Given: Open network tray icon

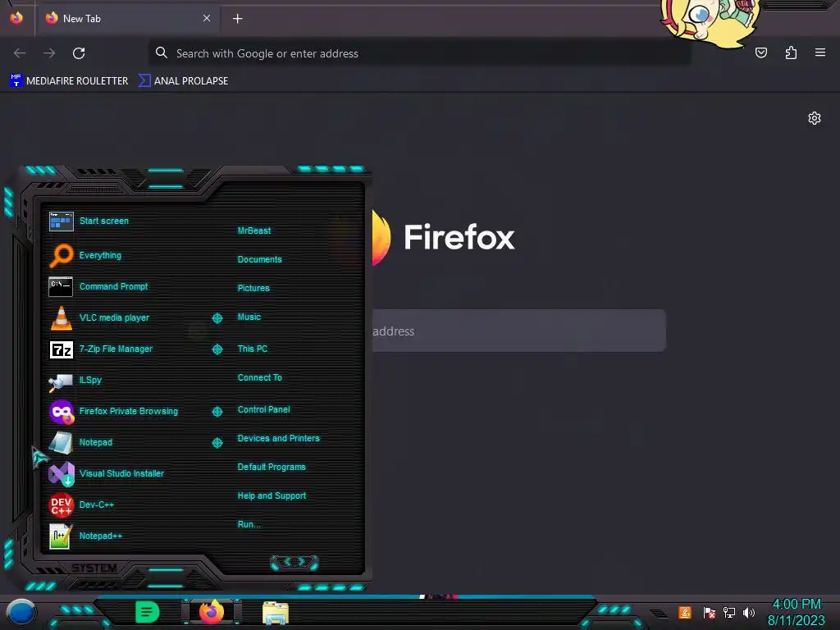Looking at the screenshot, I should 729,612.
